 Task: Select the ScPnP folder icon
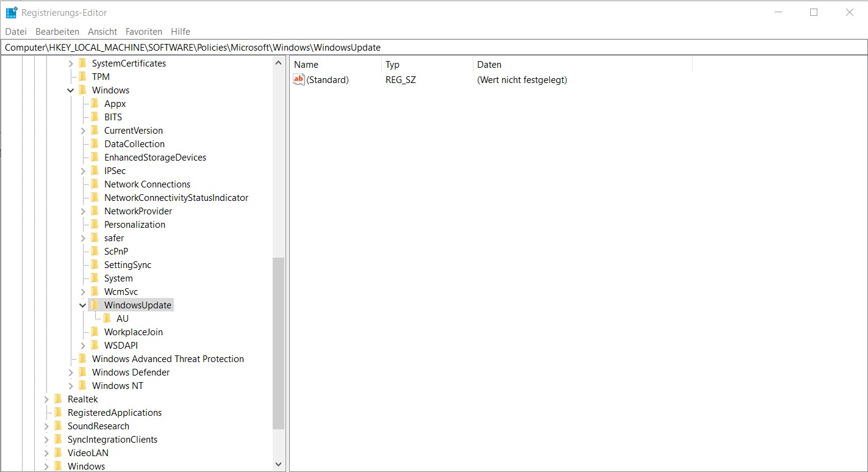tap(95, 251)
